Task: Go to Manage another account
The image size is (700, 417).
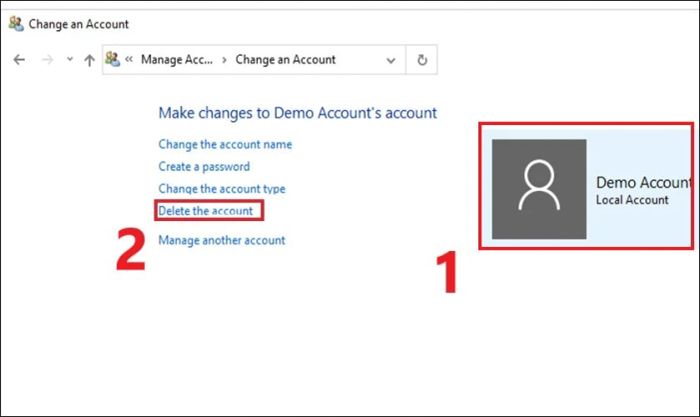Action: (x=221, y=240)
